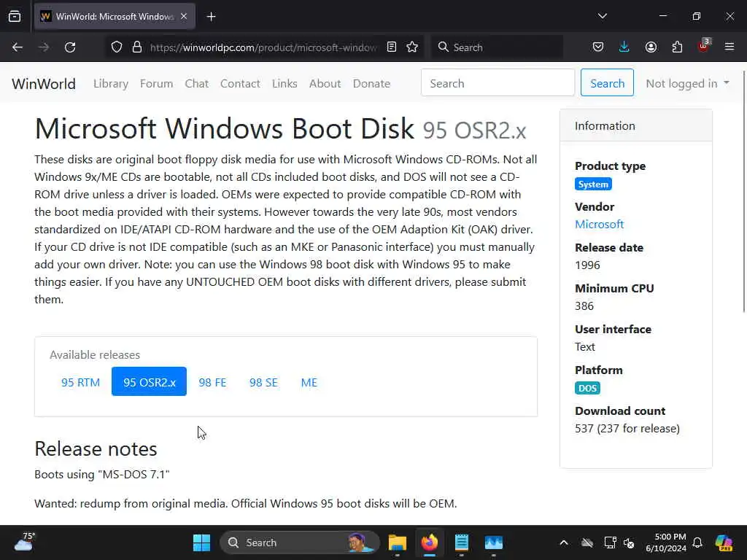Click the System product type badge

click(593, 184)
